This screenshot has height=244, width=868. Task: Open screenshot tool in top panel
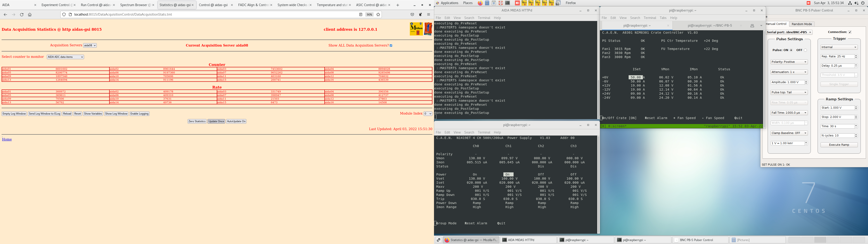click(x=558, y=3)
